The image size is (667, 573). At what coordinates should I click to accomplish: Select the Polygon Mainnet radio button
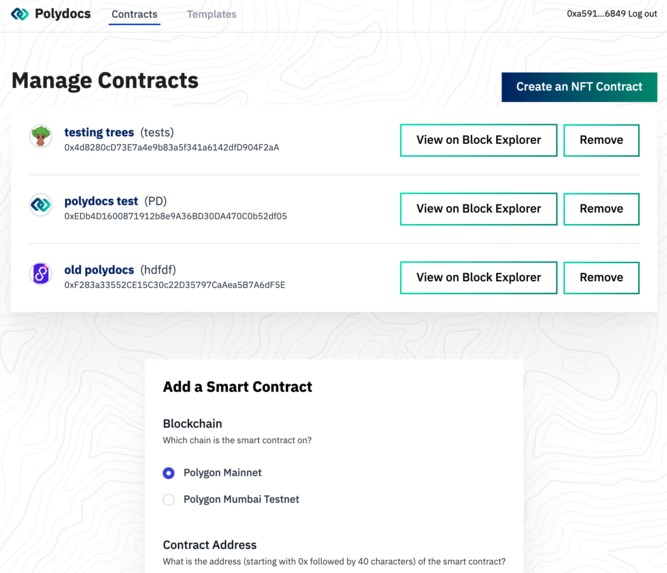coord(169,473)
